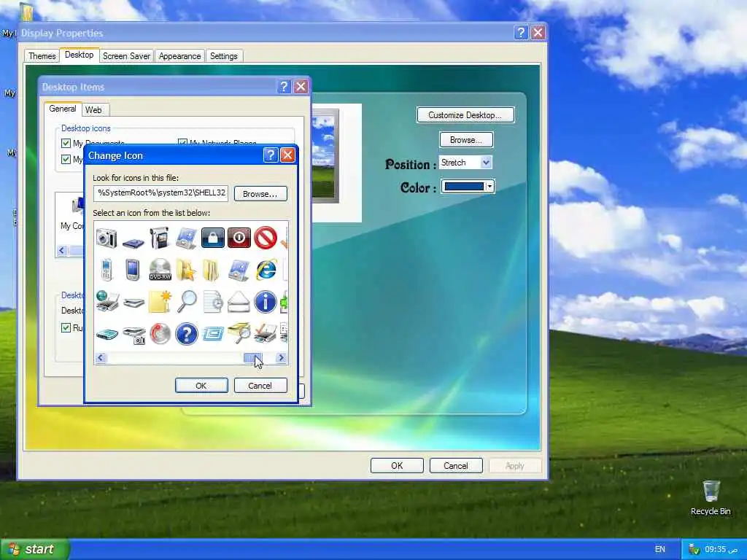
Task: Select the digital camera icon
Action: [x=107, y=238]
